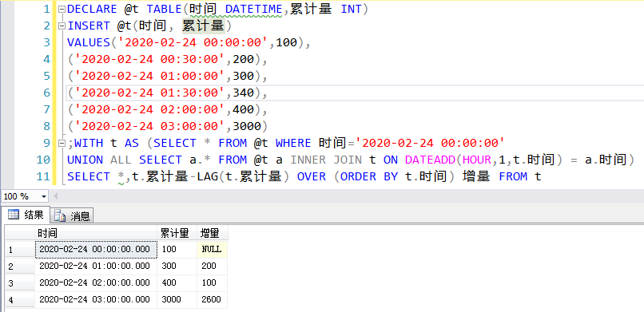Click the value 3000 on line 8
Viewport: 644px width, 312px height.
(x=247, y=127)
